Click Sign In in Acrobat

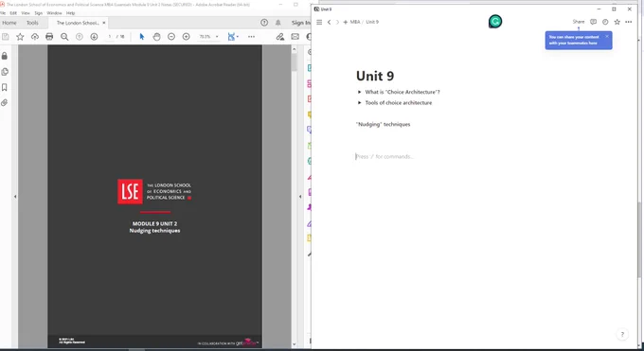coord(300,23)
